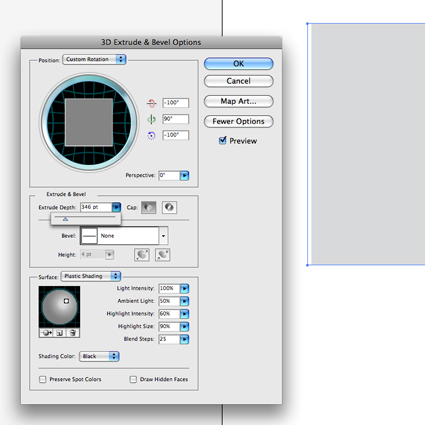Move selected light to back of object
425x425 pixels.
click(x=46, y=333)
